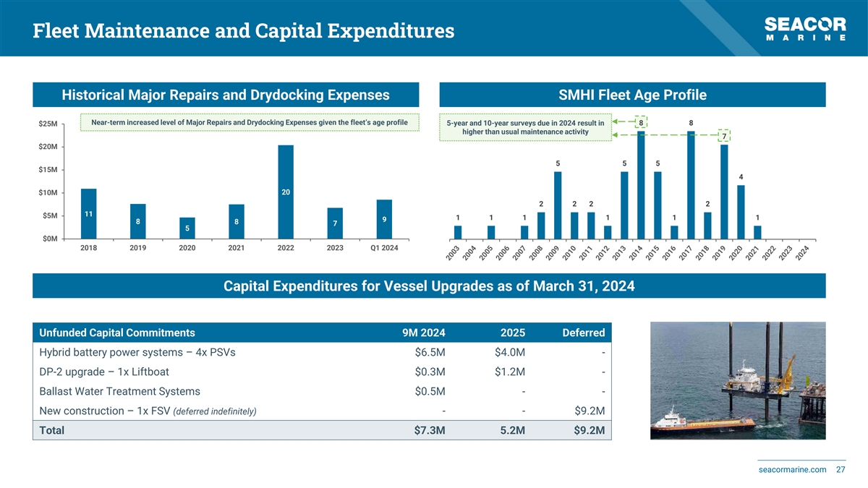Click the Capital Expenditures for Vessel Upgrades banner
The height and width of the screenshot is (488, 868).
coord(429,286)
